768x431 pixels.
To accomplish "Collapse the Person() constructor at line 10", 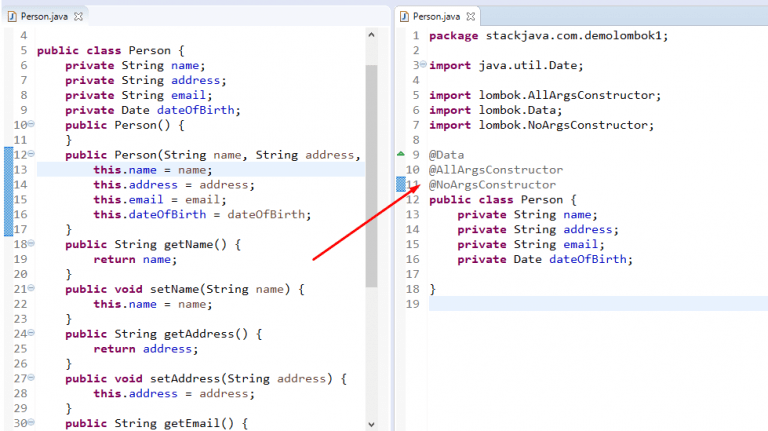I will click(x=31, y=124).
